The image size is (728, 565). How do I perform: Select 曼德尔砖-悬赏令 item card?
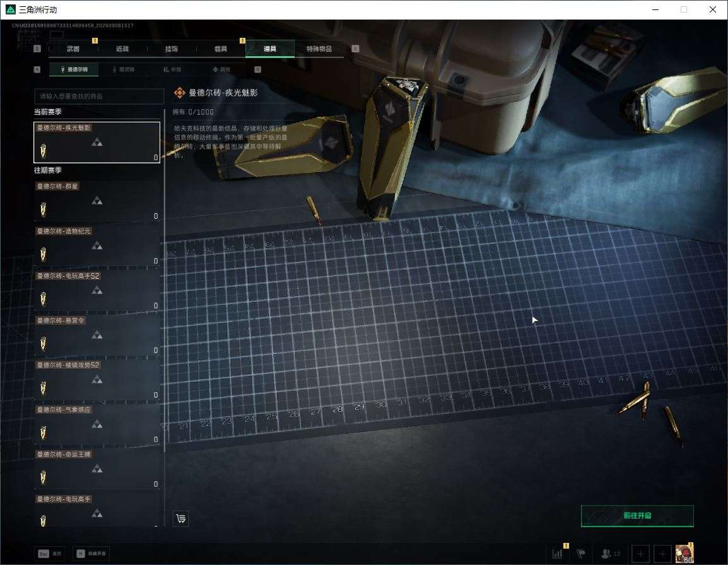[97, 335]
